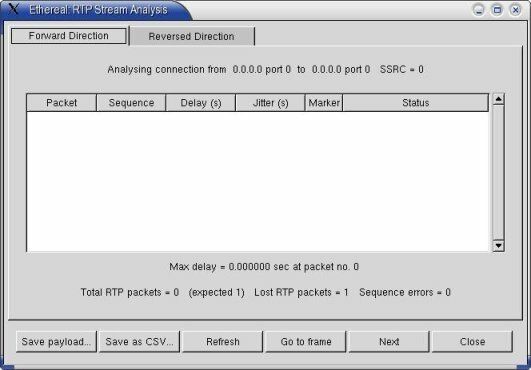
Task: Click the Marker column header
Action: [324, 103]
